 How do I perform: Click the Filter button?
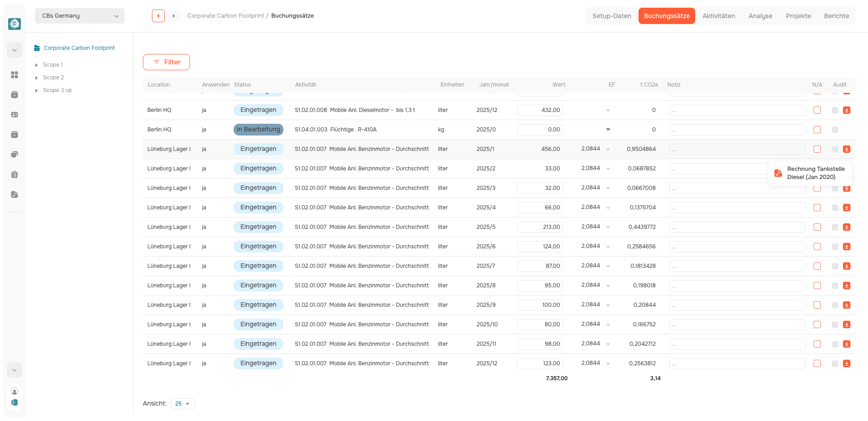coord(166,62)
